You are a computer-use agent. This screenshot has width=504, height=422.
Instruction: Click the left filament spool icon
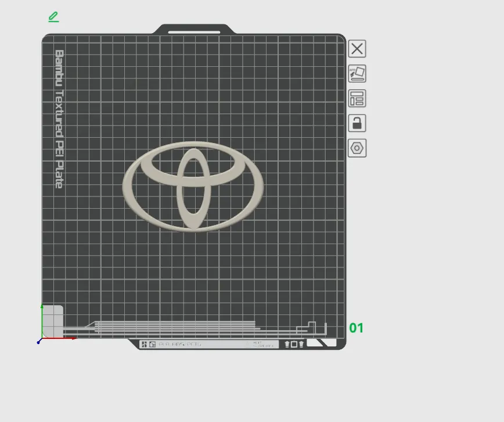[287, 344]
